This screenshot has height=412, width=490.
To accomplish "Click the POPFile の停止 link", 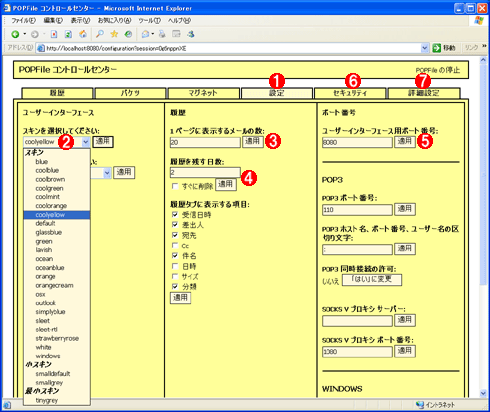I will 438,70.
